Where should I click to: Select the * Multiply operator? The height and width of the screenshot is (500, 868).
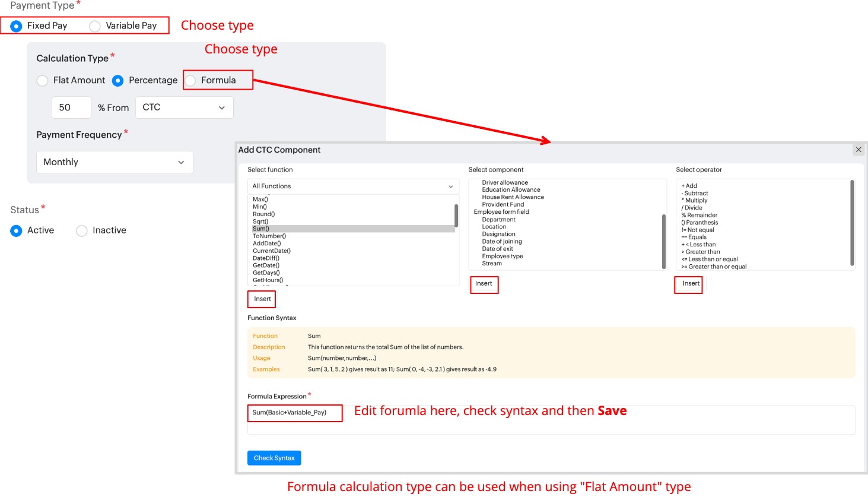click(x=694, y=201)
